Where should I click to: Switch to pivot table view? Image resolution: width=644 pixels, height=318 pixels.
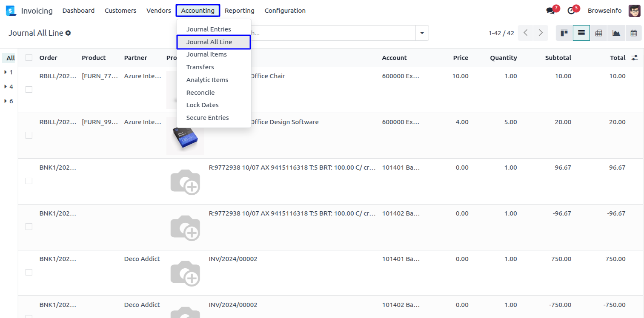598,33
